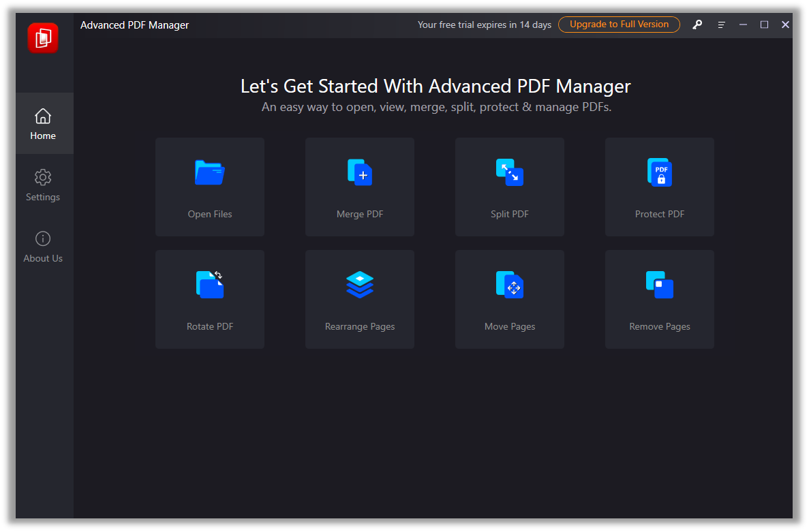The width and height of the screenshot is (809, 532).
Task: Click the Rearrange Pages label text
Action: click(360, 326)
